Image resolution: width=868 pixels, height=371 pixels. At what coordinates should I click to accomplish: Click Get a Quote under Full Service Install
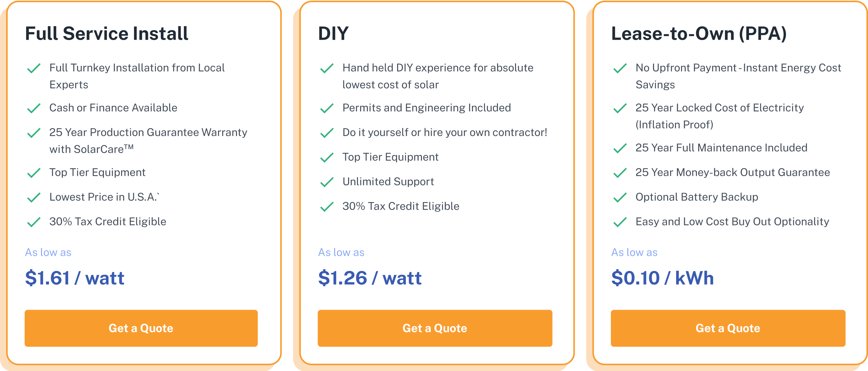(141, 328)
